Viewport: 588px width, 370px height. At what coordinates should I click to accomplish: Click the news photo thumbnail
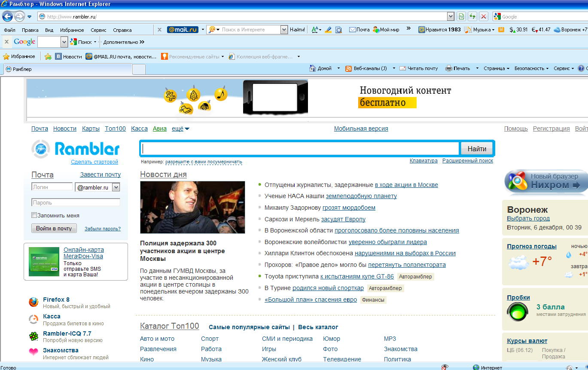(x=192, y=207)
